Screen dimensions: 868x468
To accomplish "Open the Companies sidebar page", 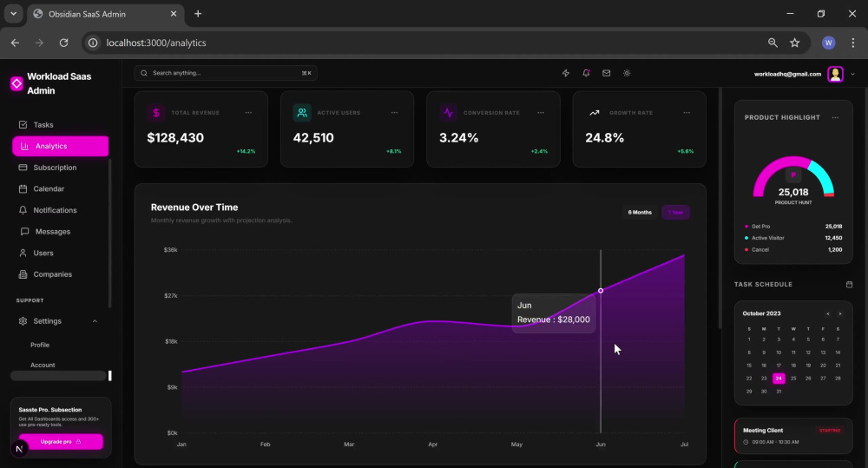I will coord(61,274).
